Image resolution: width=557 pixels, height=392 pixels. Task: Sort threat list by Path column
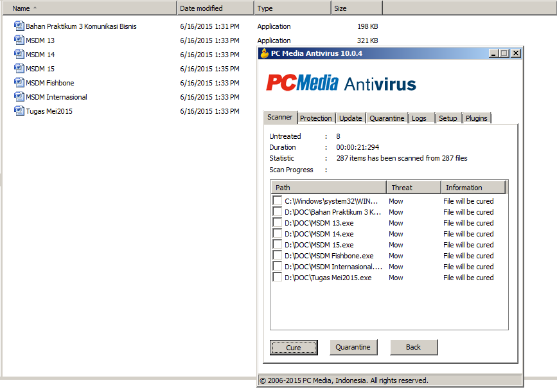(328, 187)
